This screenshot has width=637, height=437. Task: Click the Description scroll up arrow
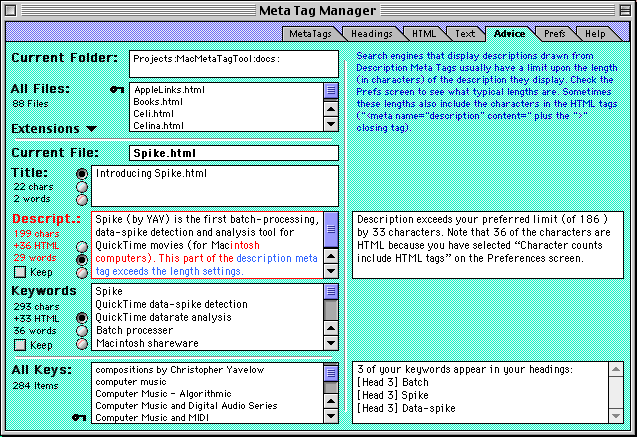tap(331, 256)
